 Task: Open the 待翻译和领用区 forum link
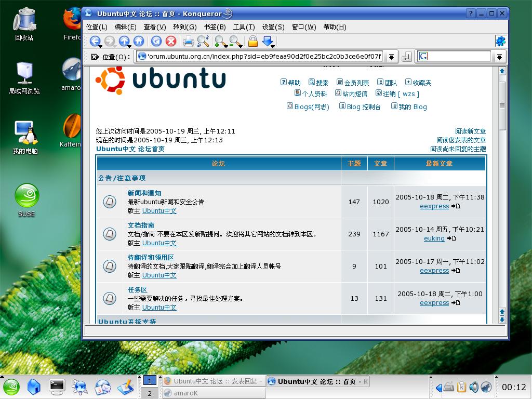pyautogui.click(x=151, y=257)
